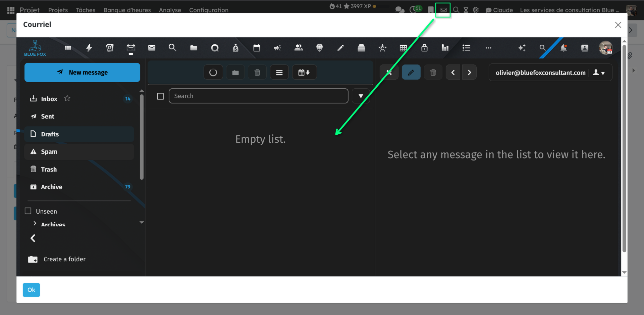Open the bar chart icon
This screenshot has height=315, width=644.
[x=445, y=48]
